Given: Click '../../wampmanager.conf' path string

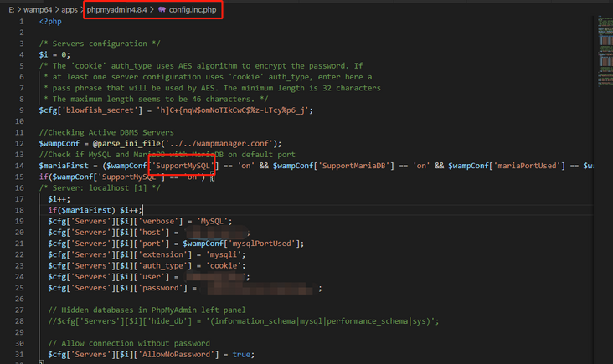Looking at the screenshot, I should pos(219,143).
